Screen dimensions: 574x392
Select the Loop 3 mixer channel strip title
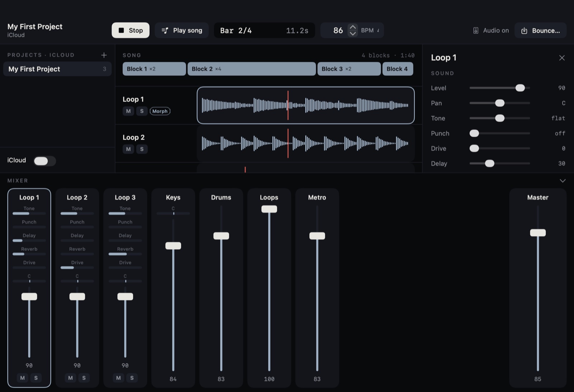pyautogui.click(x=125, y=197)
